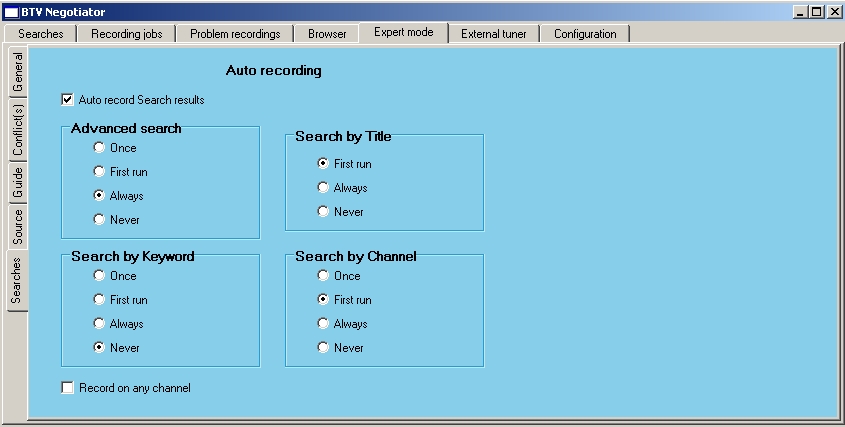Select the General vertical side tab

(17, 72)
